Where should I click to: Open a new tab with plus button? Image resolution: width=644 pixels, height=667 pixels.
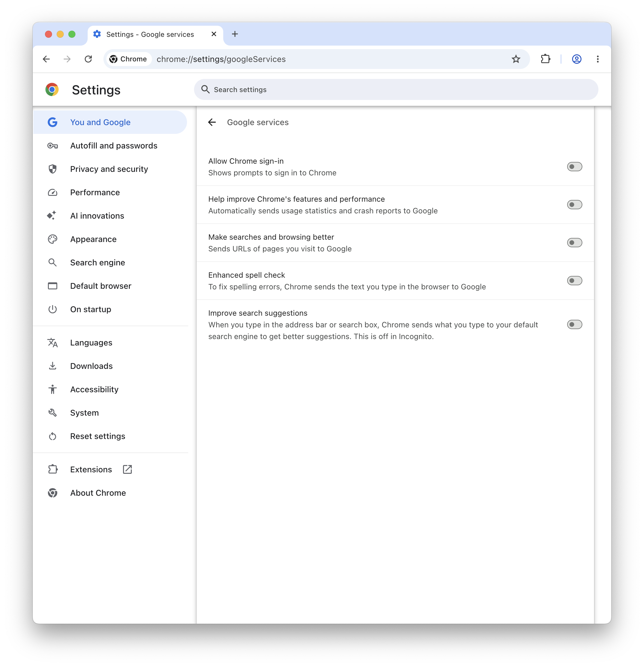(235, 34)
